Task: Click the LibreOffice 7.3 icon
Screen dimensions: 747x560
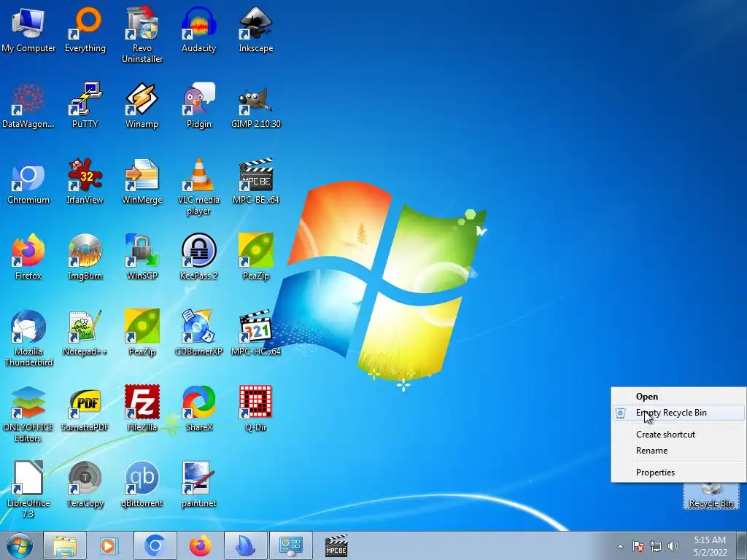Action: coord(28,489)
